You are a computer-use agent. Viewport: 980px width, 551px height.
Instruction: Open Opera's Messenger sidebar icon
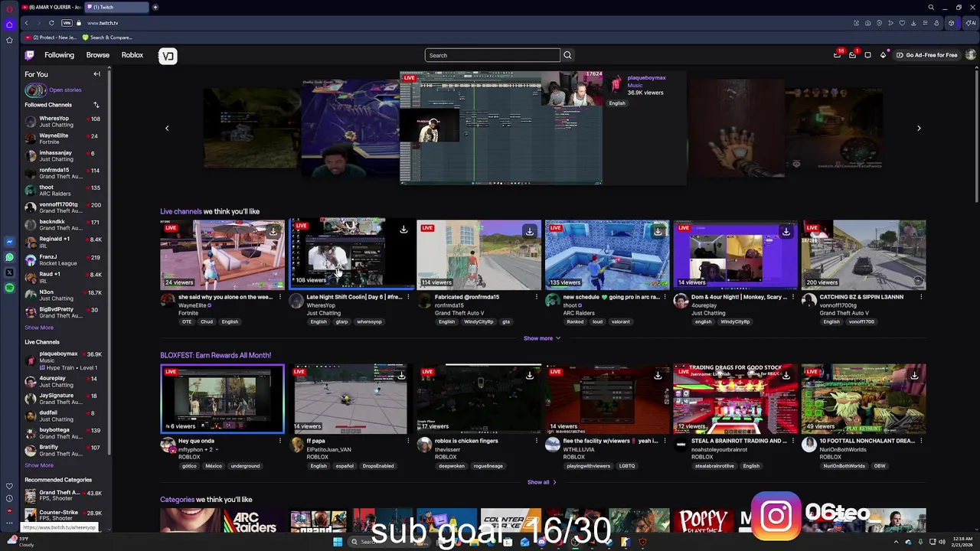click(9, 242)
